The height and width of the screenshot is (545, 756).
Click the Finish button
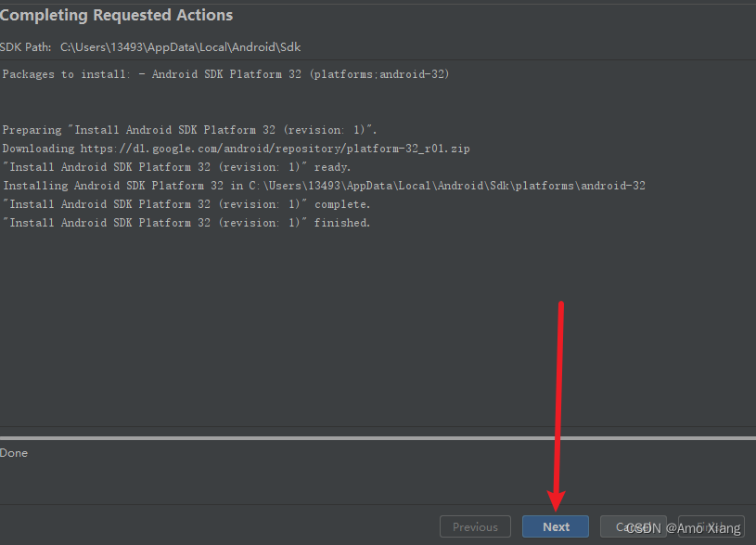711,526
